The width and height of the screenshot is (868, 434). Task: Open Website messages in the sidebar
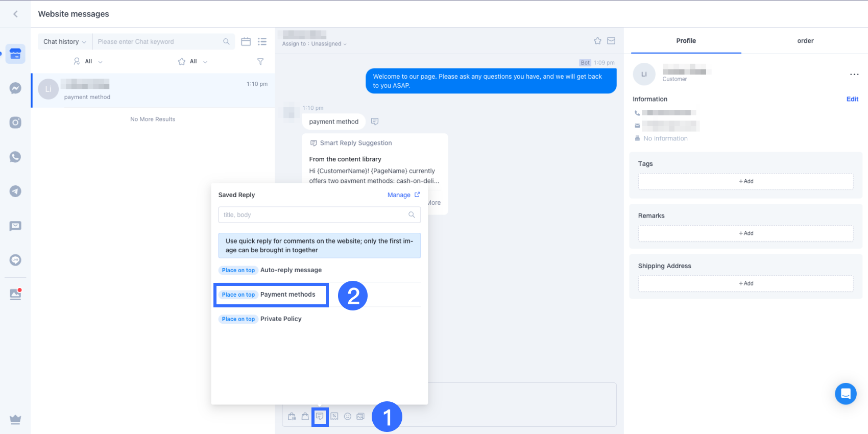(x=15, y=54)
